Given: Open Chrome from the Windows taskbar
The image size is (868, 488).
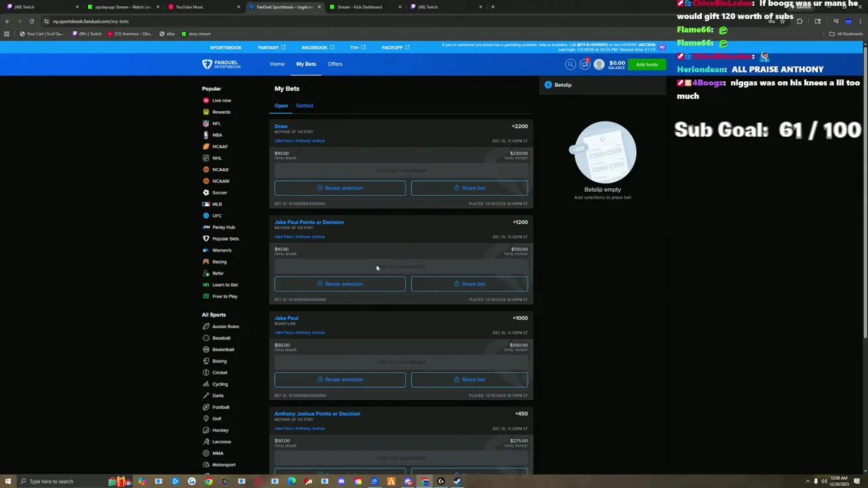Looking at the screenshot, I should tap(208, 481).
